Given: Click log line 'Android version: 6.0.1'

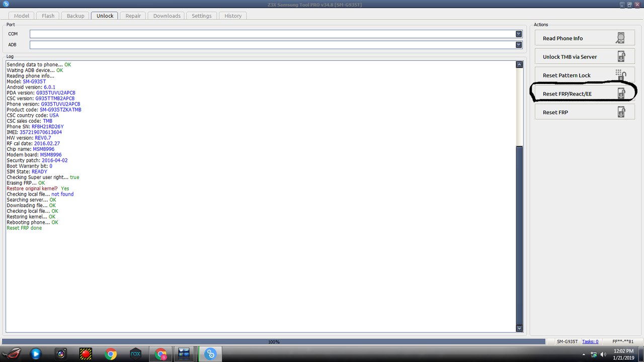Looking at the screenshot, I should click(x=31, y=87).
